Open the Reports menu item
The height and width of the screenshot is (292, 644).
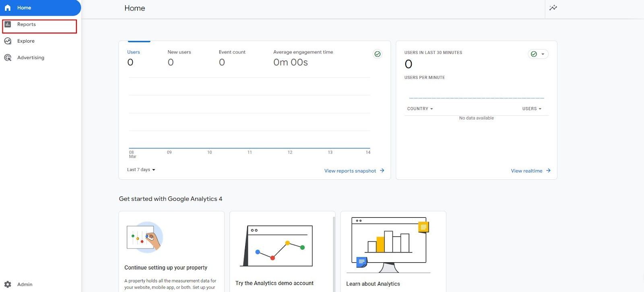coord(39,25)
